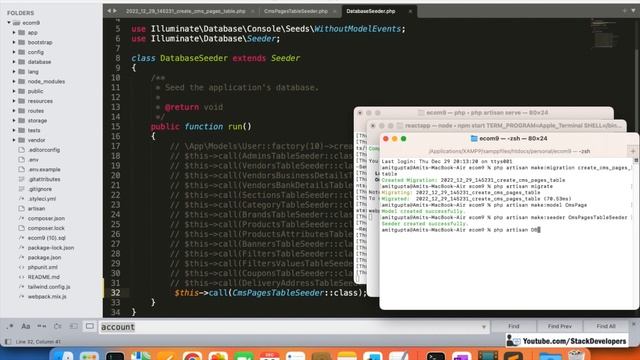Viewport: 640px width, 360px height.
Task: Open the .styleci.yml file
Action: coord(42,199)
